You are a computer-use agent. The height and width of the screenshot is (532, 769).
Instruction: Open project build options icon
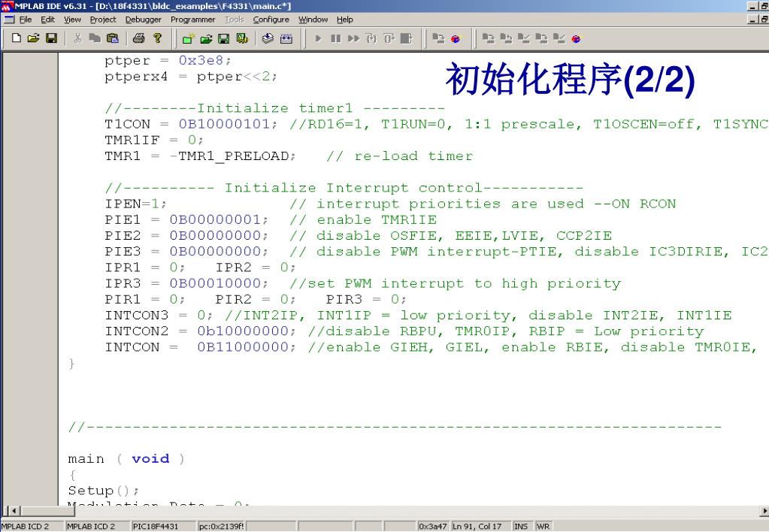[x=242, y=39]
